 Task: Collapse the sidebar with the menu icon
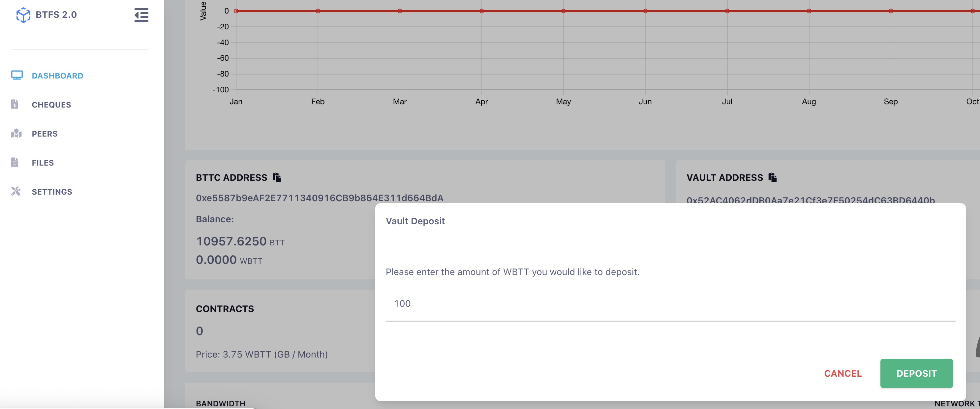[141, 15]
